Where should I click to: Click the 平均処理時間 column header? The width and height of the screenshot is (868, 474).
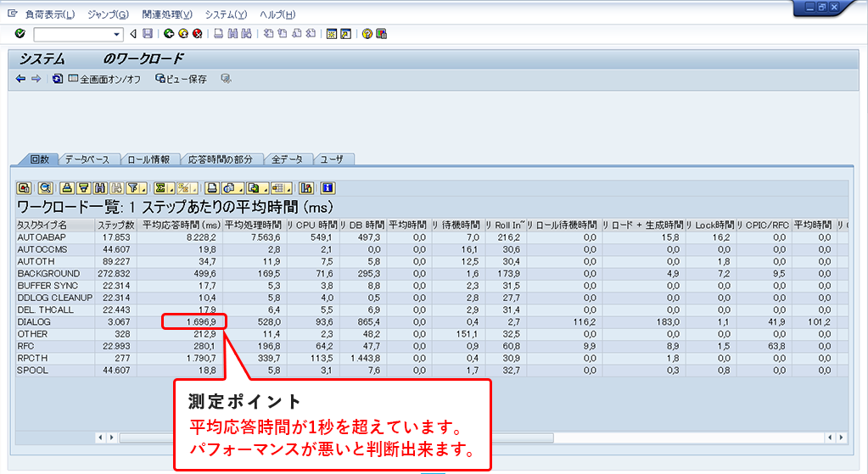click(254, 225)
